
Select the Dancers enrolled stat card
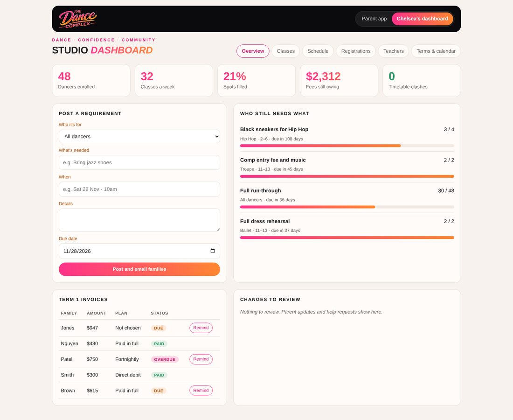tap(91, 81)
